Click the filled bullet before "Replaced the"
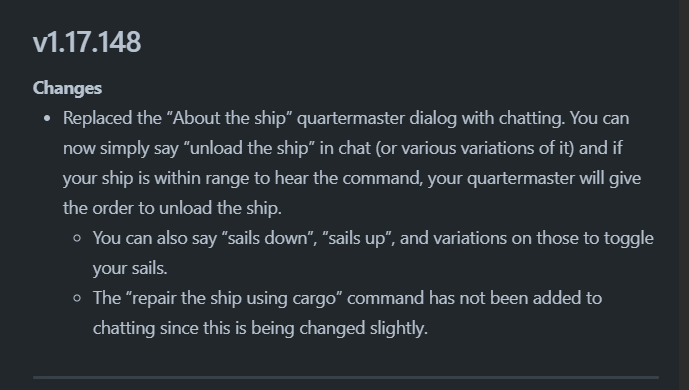Viewport: 689px width, 390px height. tap(47, 119)
